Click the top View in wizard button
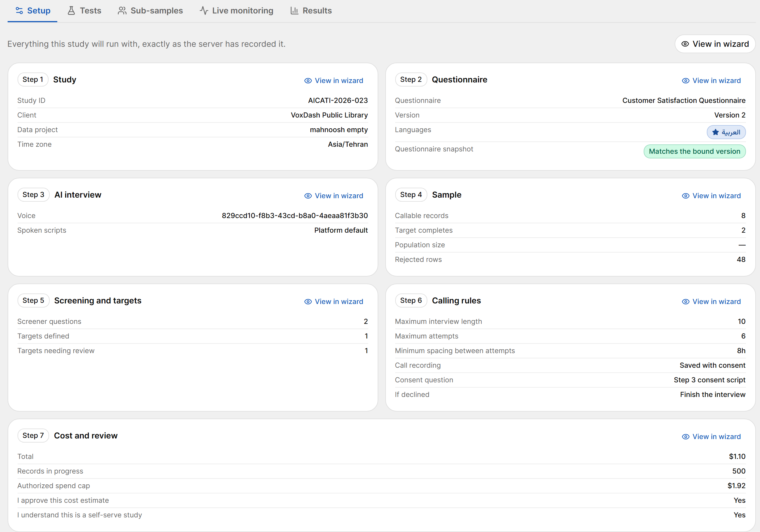 coord(715,44)
